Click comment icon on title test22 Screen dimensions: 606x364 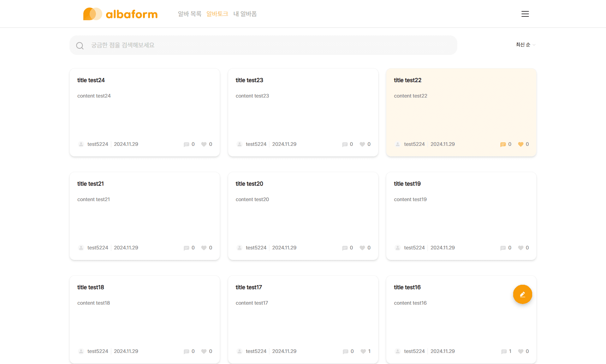[503, 144]
